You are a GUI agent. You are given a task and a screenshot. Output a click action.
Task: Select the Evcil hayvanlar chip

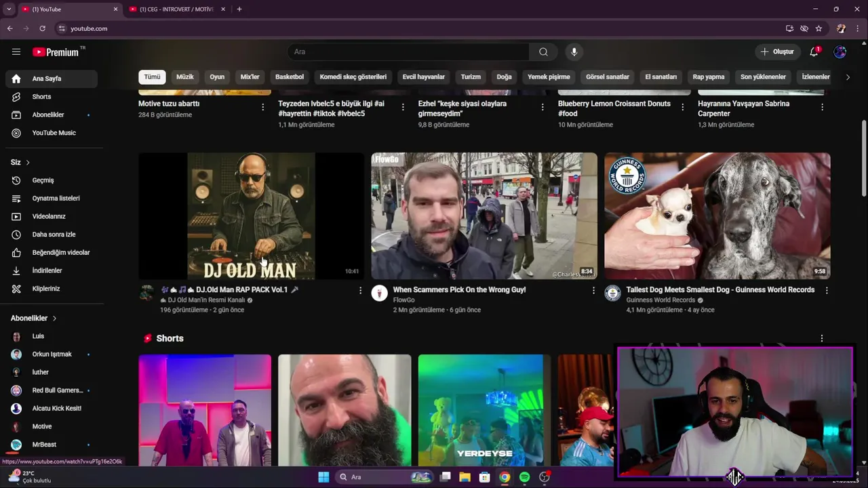(424, 77)
